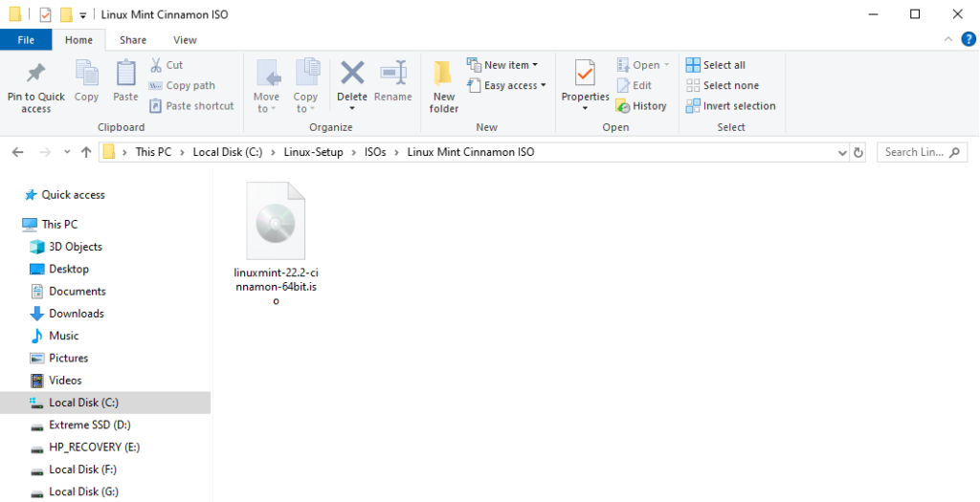Click the Delete icon in the ribbon
This screenshot has height=502, width=980.
(x=352, y=74)
